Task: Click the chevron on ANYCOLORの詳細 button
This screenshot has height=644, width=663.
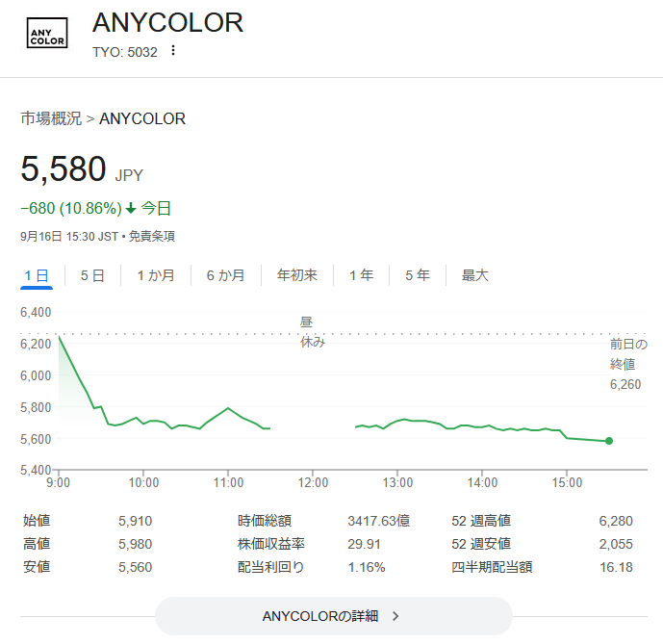Action: [x=395, y=616]
